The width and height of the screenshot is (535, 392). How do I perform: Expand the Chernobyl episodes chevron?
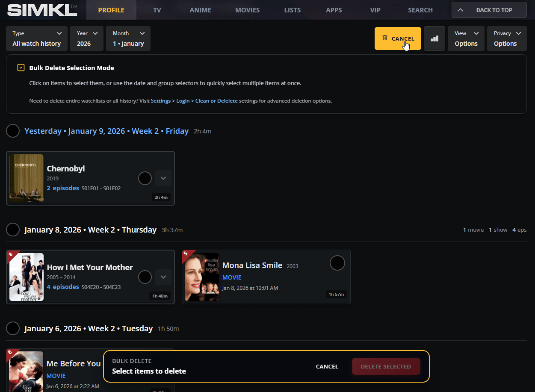click(x=163, y=178)
